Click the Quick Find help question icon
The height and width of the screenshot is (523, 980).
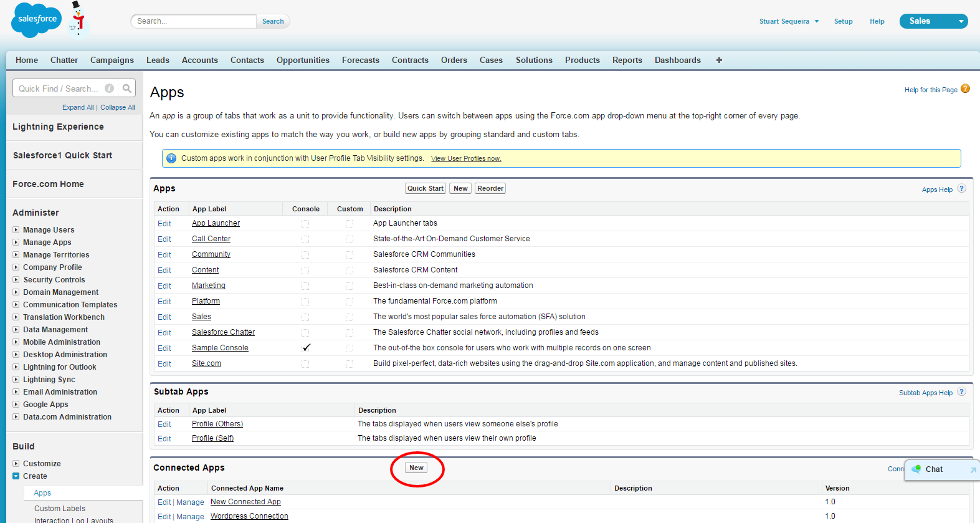[x=110, y=89]
